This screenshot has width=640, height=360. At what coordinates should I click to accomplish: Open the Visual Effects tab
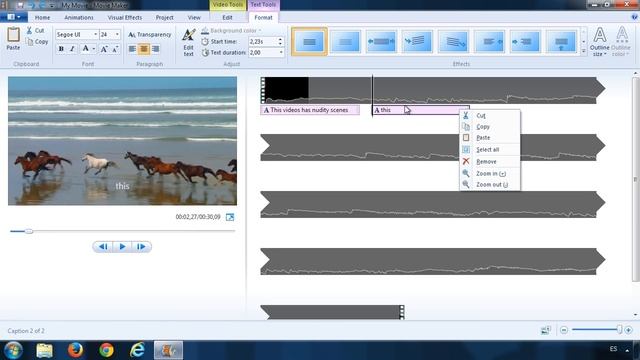point(125,18)
